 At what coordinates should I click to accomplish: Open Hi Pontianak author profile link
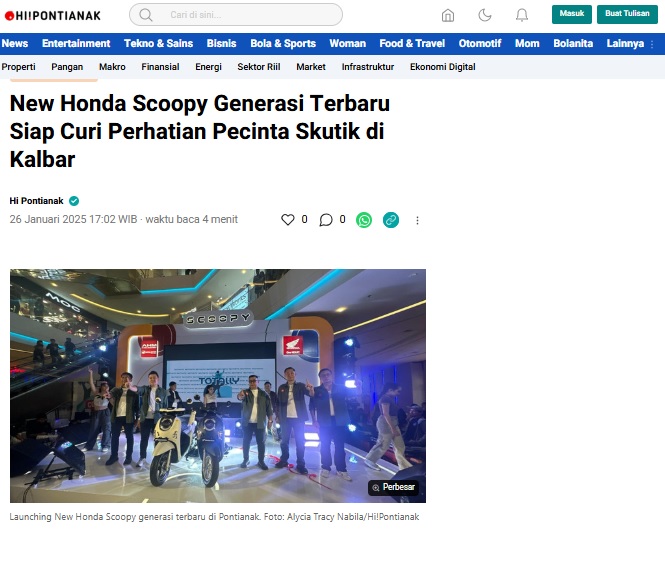36,201
